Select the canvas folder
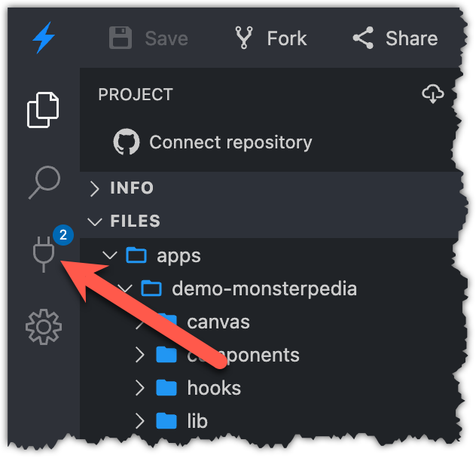Viewport: 476px width, 458px height. pyautogui.click(x=218, y=322)
